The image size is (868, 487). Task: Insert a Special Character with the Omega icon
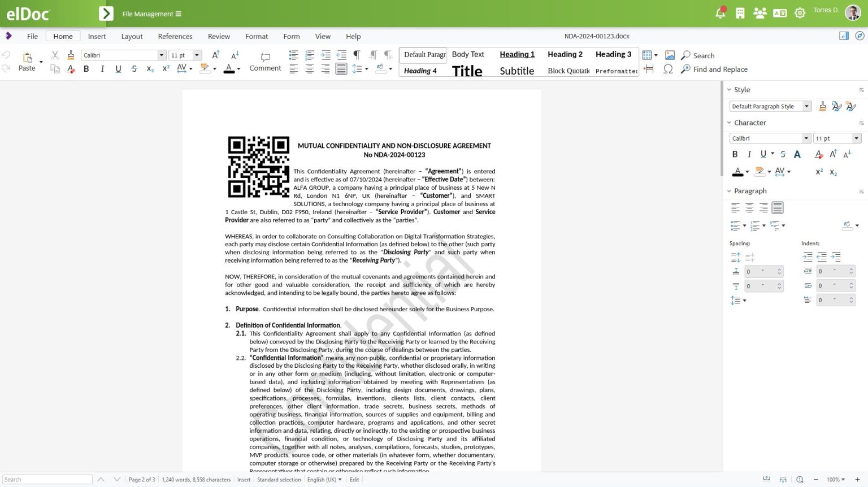coord(669,69)
